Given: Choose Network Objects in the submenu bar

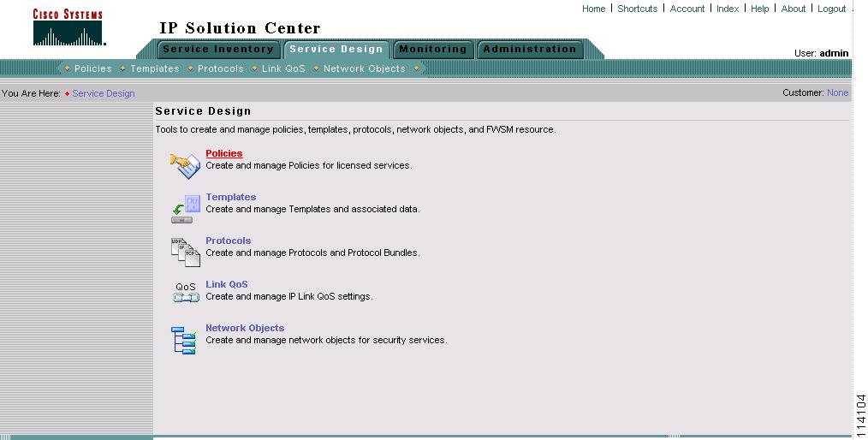Looking at the screenshot, I should coord(365,68).
